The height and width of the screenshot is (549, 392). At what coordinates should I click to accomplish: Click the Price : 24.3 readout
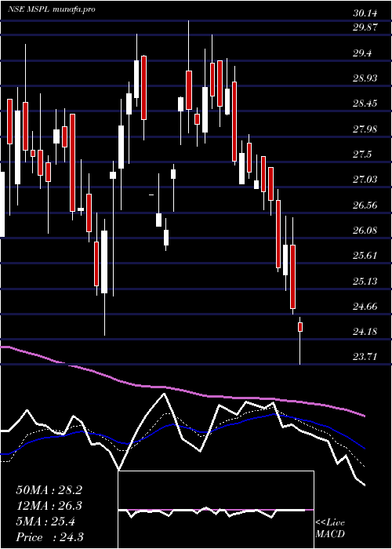click(x=49, y=537)
